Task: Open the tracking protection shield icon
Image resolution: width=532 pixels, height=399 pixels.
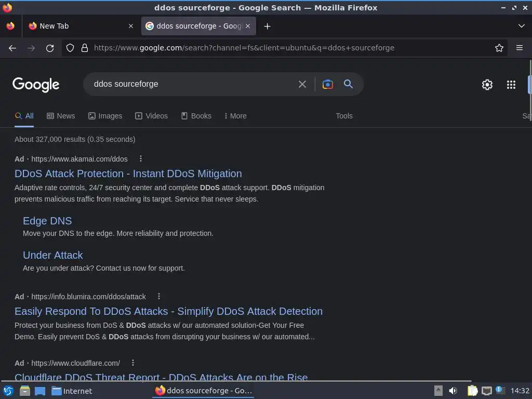Action: (x=70, y=48)
